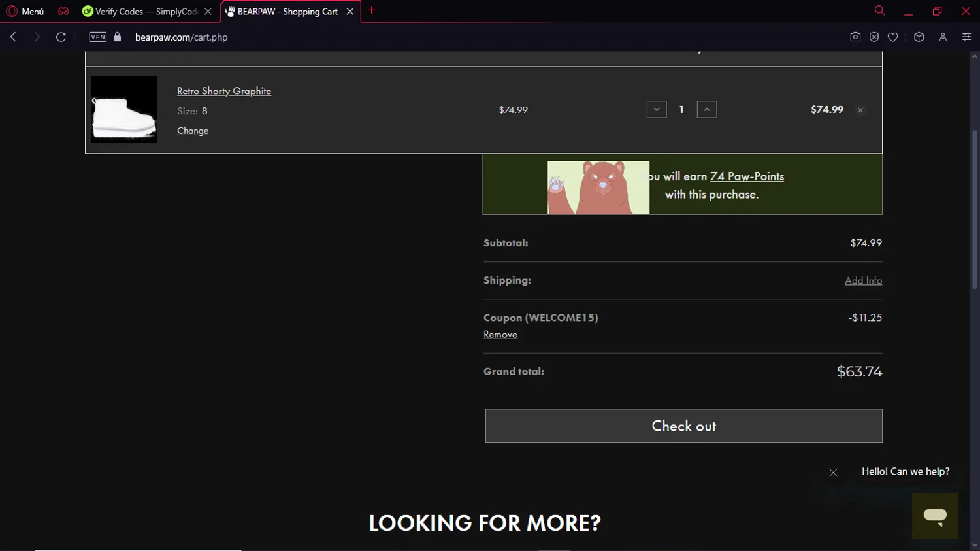Dismiss the 'Hello! Can we help?' popup

833,473
